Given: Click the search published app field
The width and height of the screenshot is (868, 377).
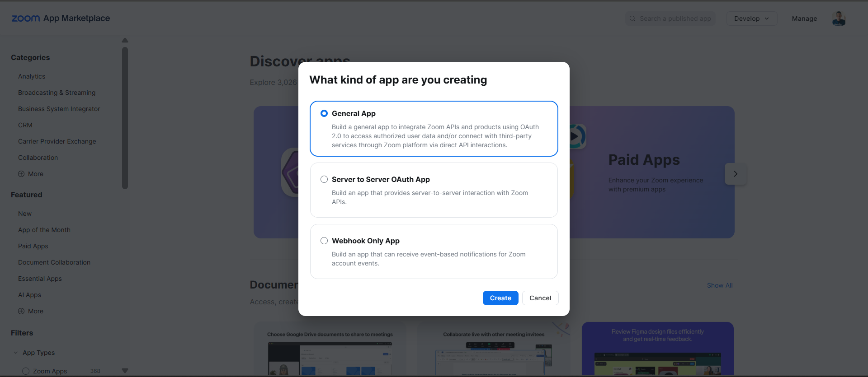Looking at the screenshot, I should coord(670,19).
